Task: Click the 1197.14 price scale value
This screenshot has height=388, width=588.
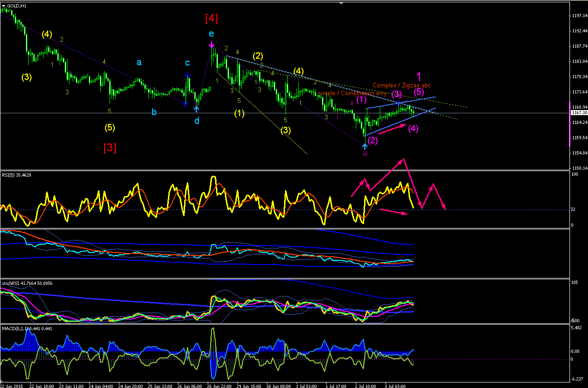Action: click(580, 16)
